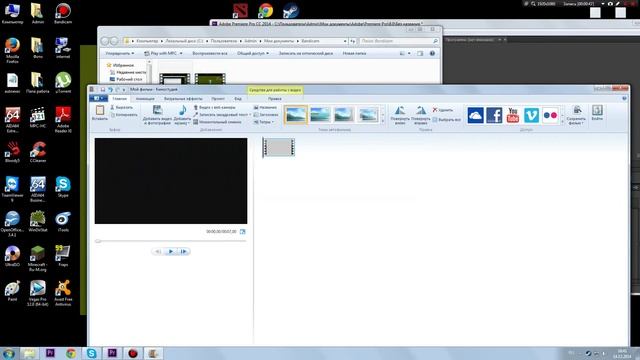Click the Cut icon in the ribbon
Image resolution: width=640 pixels, height=360 pixels.
pos(113,107)
